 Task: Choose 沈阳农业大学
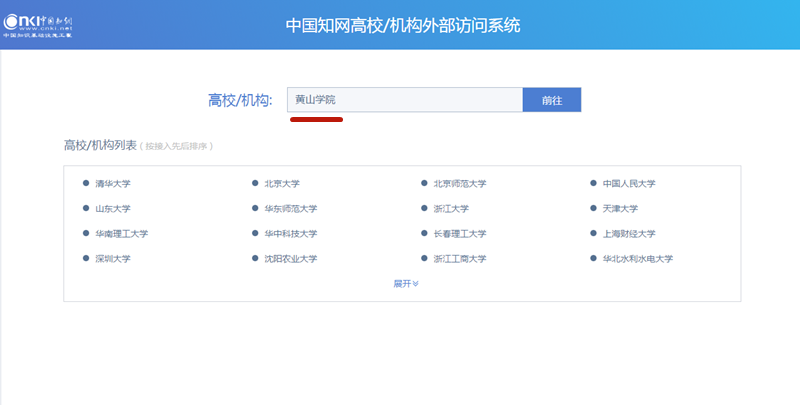[290, 259]
